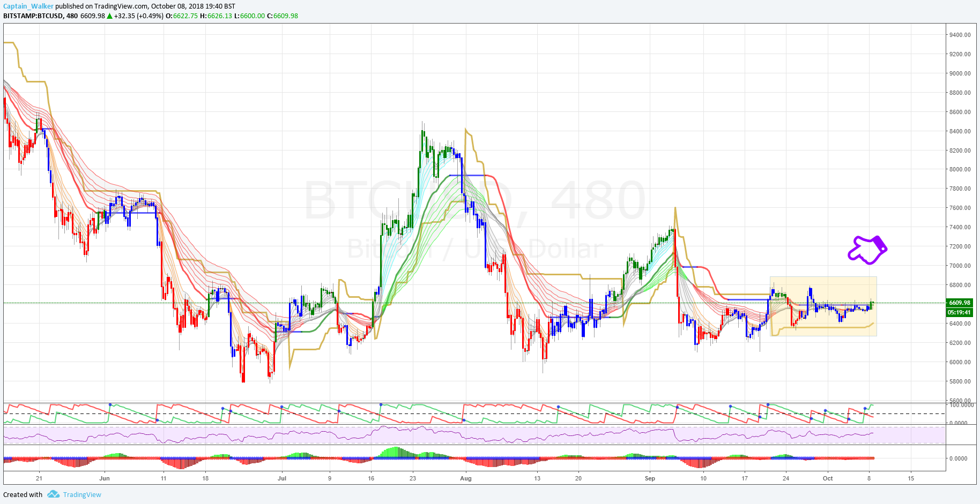The image size is (980, 504).
Task: Click the 6800.00 price axis label
Action: pos(960,285)
